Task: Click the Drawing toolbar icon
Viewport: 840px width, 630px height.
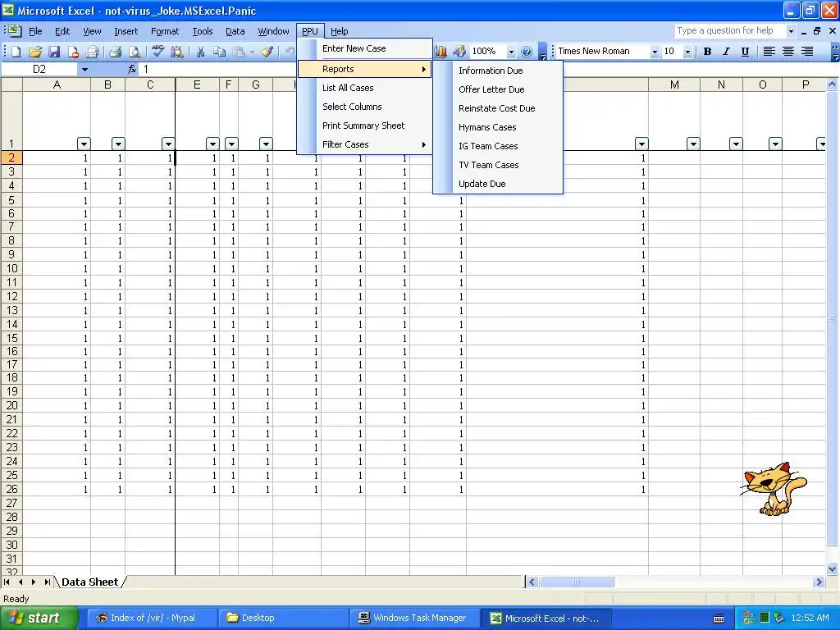Action: coord(459,52)
